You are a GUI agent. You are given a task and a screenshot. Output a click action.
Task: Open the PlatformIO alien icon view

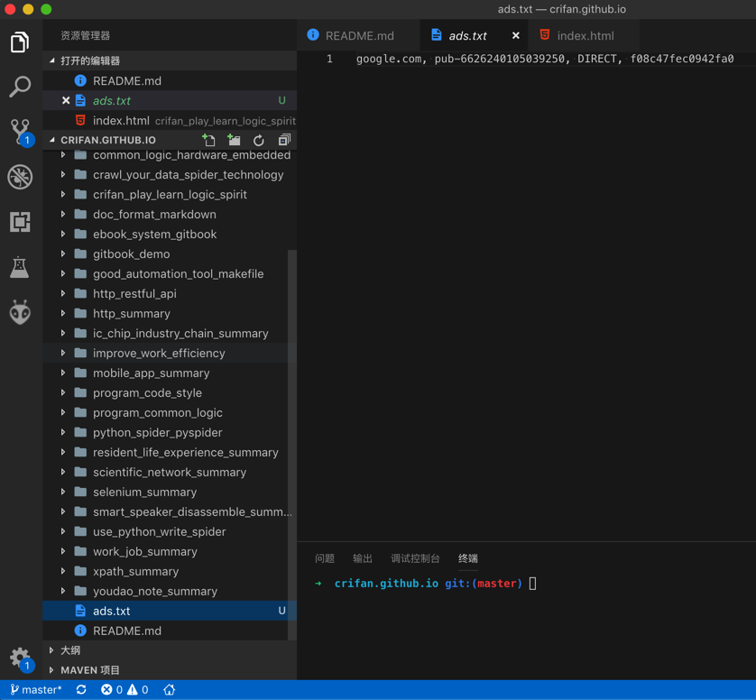tap(20, 312)
